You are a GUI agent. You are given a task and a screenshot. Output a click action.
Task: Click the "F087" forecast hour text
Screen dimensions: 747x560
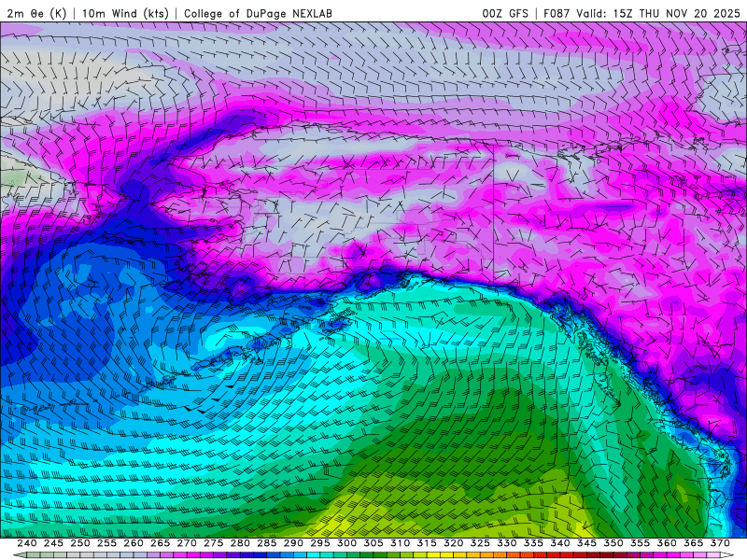[557, 13]
